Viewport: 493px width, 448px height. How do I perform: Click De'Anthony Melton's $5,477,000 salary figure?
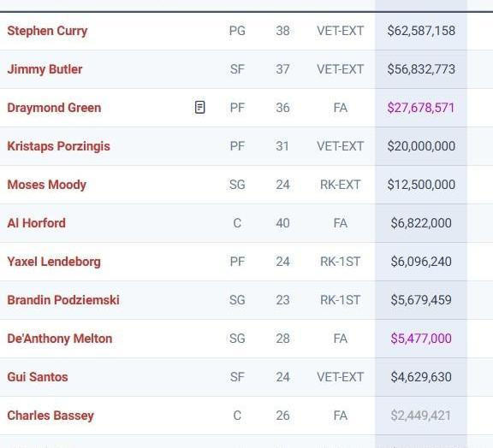(421, 339)
